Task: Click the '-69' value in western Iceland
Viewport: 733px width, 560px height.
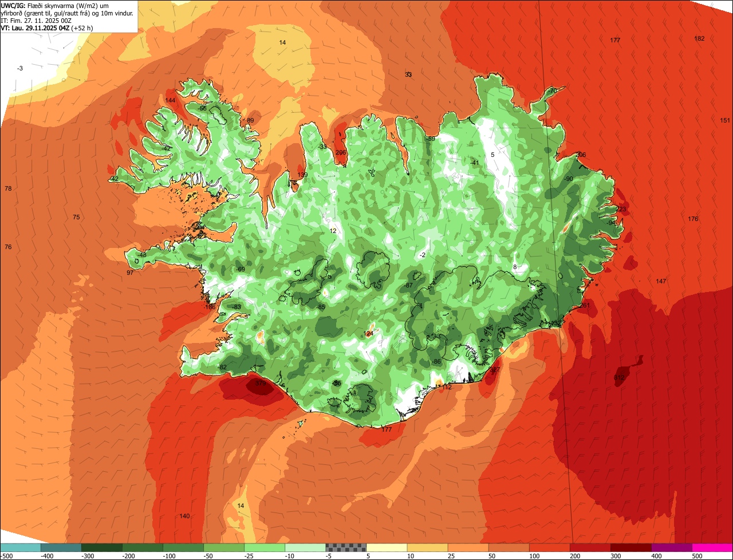Action: [241, 269]
